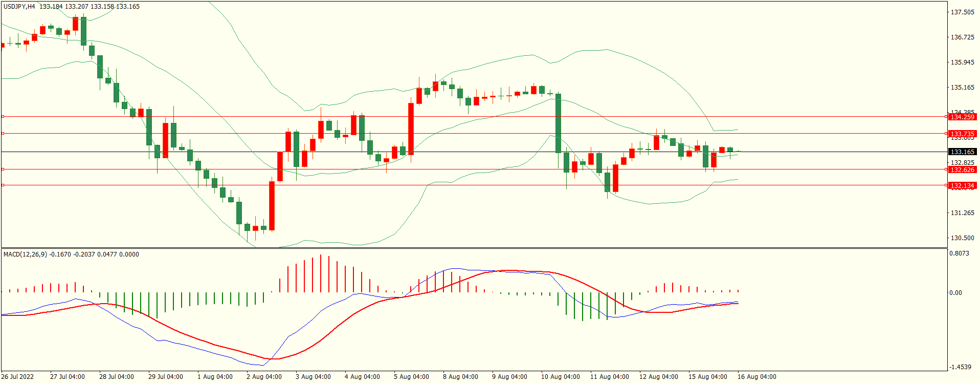This screenshot has width=980, height=383.
Task: Select the 2 Aug 04:00 time axis label
Action: click(x=264, y=377)
